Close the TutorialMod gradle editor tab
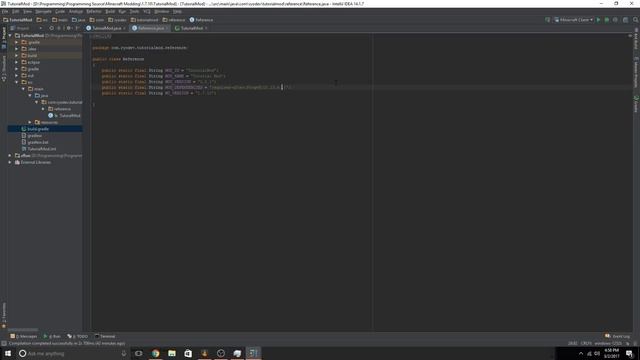Viewport: 640px width, 360px height. point(206,28)
